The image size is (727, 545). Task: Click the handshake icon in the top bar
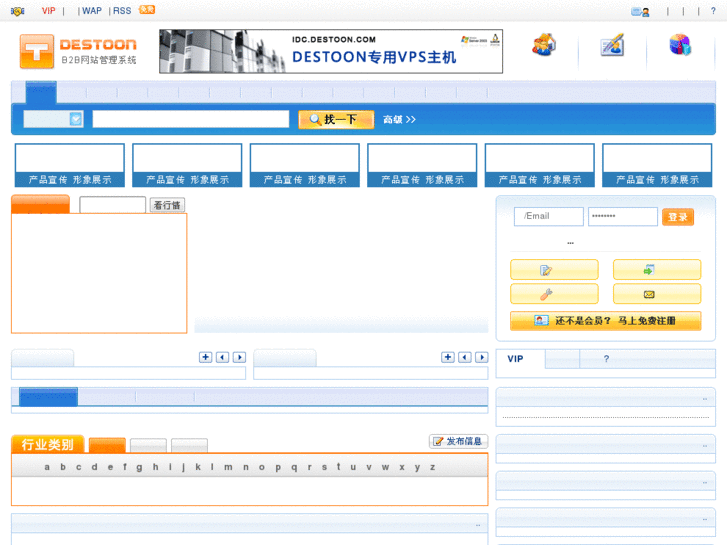coord(18,11)
